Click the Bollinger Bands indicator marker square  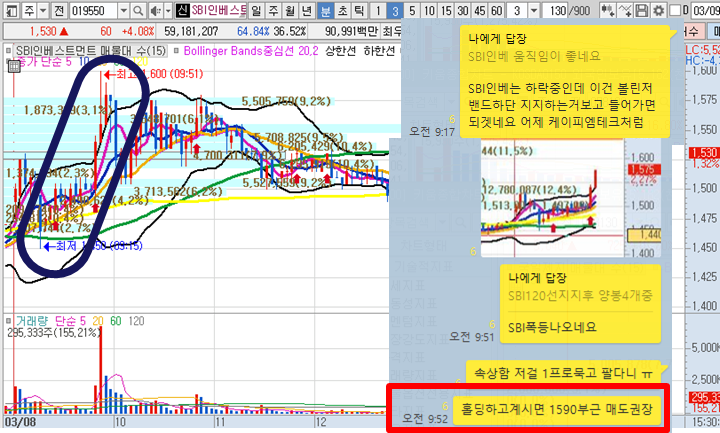click(176, 51)
